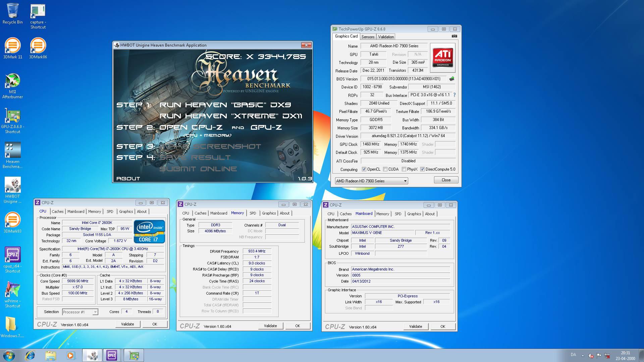The image size is (644, 362).
Task: Toggle the OpenCL checkbox in GPU-Z
Action: (x=364, y=169)
